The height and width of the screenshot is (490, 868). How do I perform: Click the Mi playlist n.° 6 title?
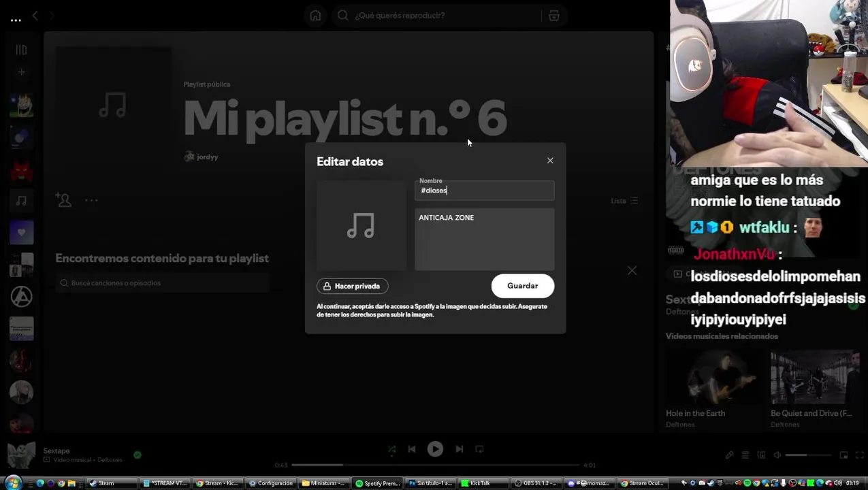(344, 118)
